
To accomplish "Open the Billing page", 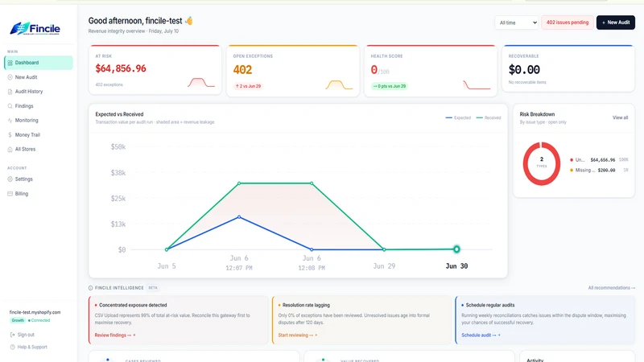I will click(x=39, y=194).
